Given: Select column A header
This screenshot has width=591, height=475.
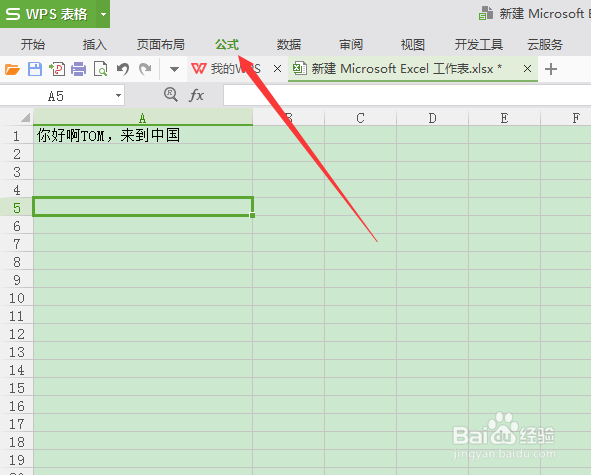Looking at the screenshot, I should tap(142, 118).
